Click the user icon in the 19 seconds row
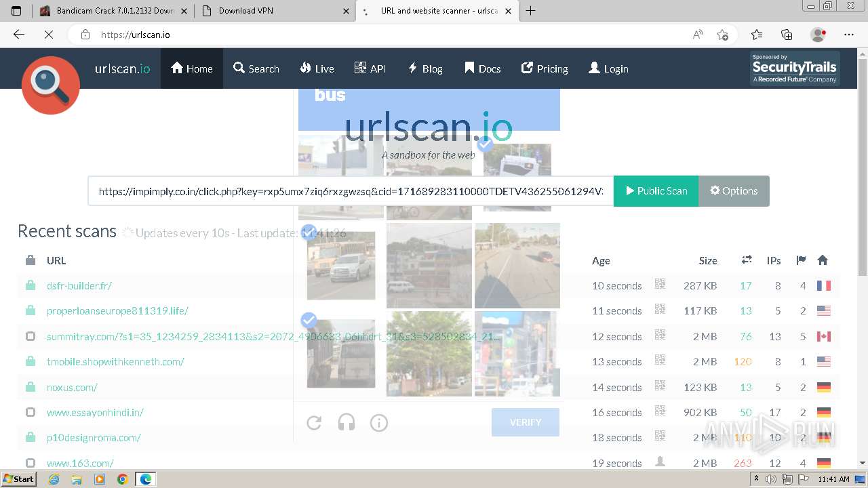Image resolution: width=868 pixels, height=488 pixels. (660, 462)
